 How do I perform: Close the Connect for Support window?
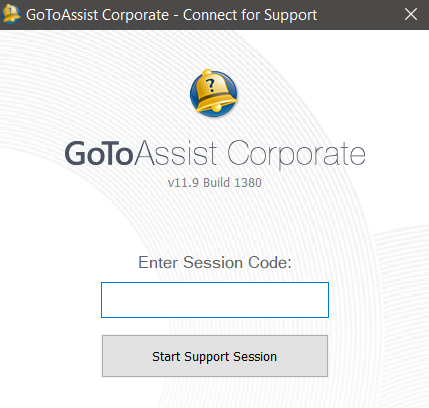(411, 14)
